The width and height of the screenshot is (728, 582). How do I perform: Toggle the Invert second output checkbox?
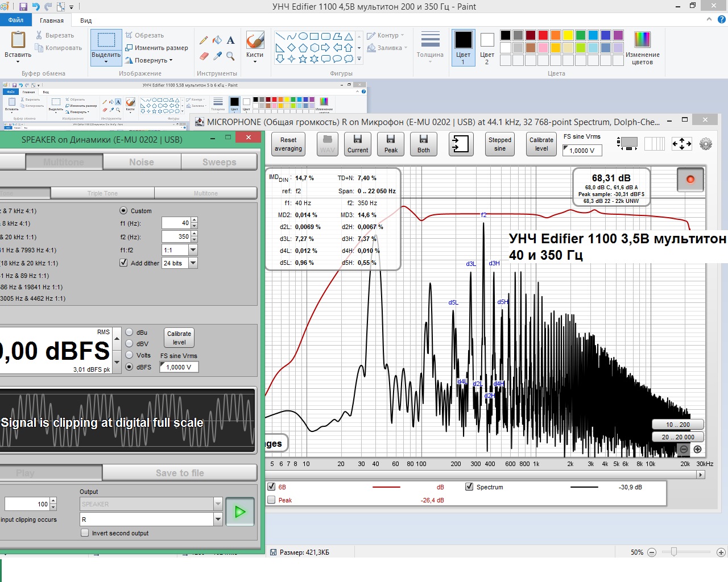85,533
